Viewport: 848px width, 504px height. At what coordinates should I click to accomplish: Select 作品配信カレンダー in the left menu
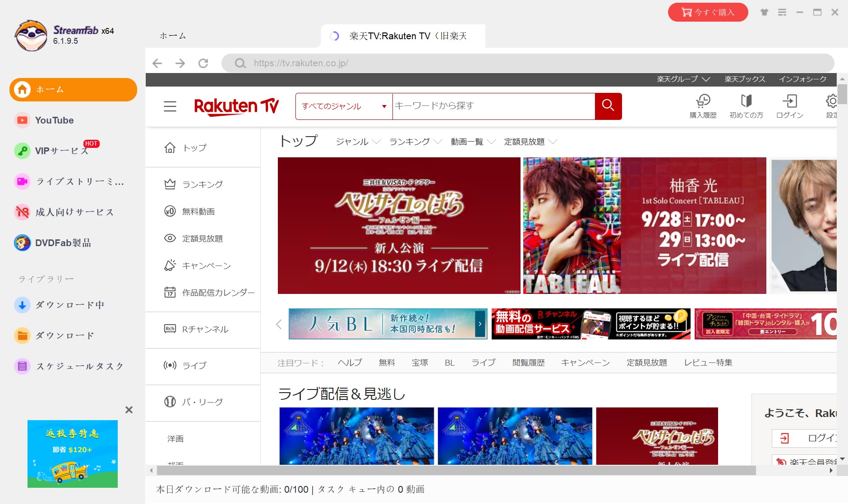[x=209, y=293]
